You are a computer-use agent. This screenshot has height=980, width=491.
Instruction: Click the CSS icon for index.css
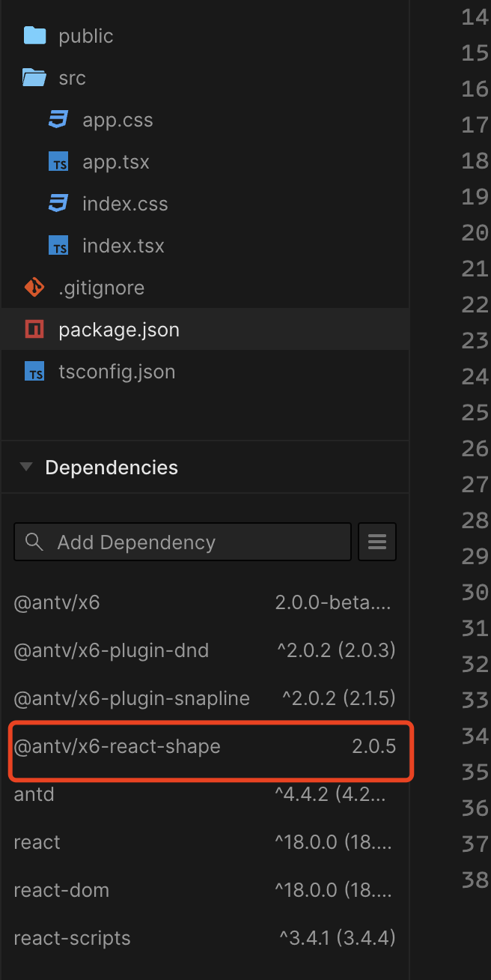(58, 203)
